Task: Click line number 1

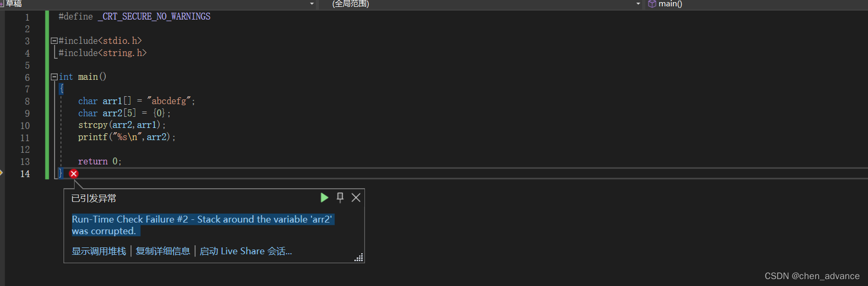Action: 28,17
